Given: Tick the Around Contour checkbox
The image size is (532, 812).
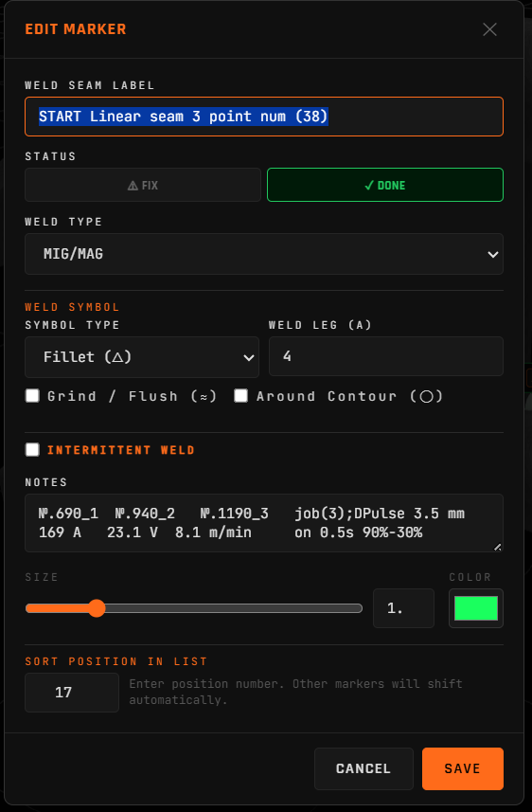Looking at the screenshot, I should pyautogui.click(x=240, y=396).
